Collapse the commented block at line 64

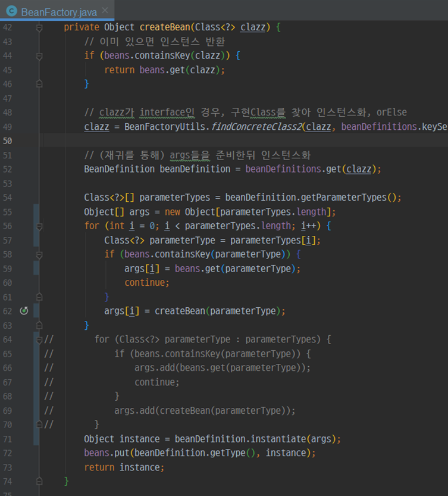coord(39,340)
